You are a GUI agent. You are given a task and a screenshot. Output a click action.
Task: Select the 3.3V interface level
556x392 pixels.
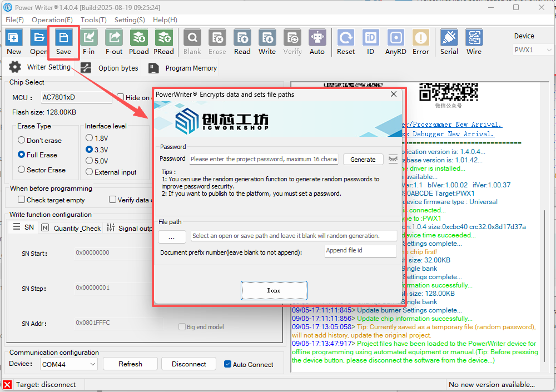click(x=90, y=150)
